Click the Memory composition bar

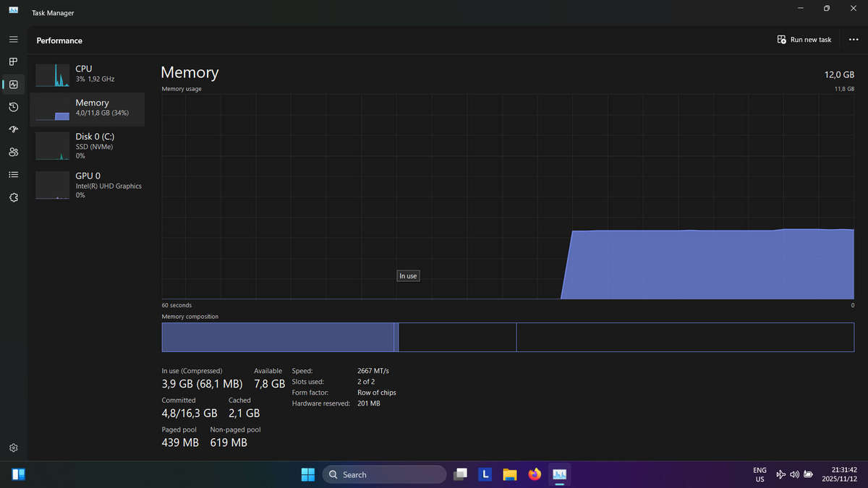[507, 338]
